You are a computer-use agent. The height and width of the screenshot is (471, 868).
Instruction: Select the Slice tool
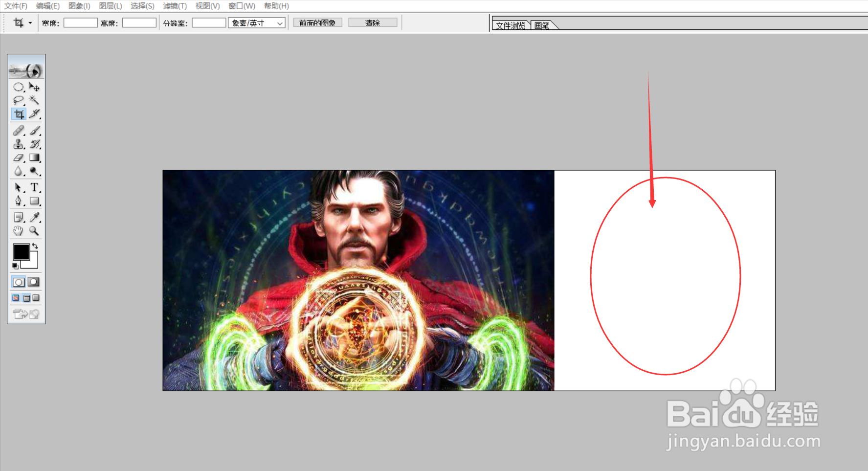(34, 114)
